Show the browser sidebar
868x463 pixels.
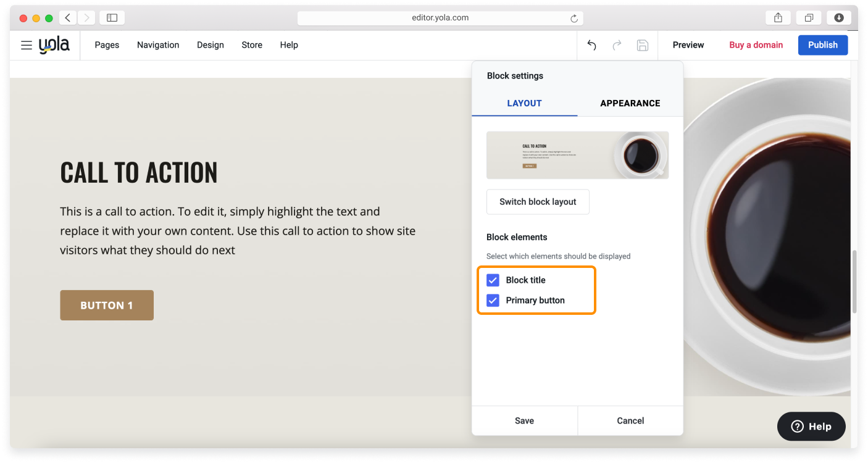(x=112, y=18)
